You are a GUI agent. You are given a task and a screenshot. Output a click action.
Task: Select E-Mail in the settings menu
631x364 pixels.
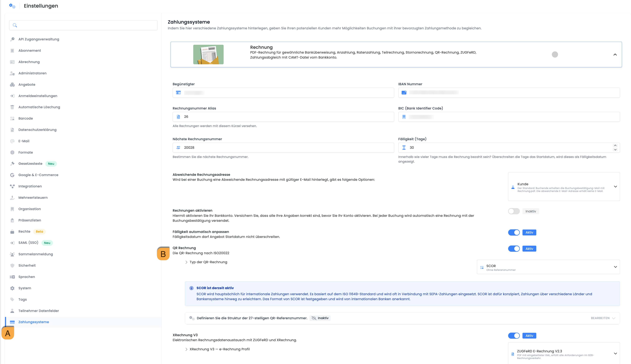[x=24, y=141]
